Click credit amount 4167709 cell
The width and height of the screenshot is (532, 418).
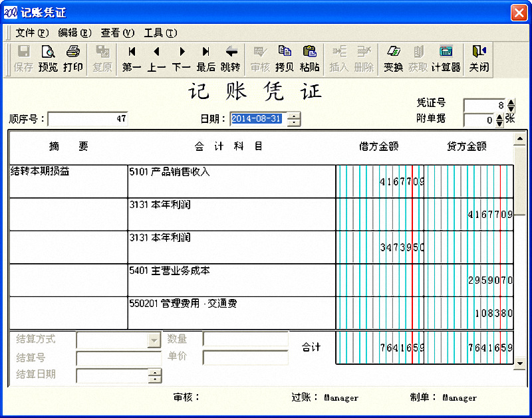pyautogui.click(x=469, y=214)
